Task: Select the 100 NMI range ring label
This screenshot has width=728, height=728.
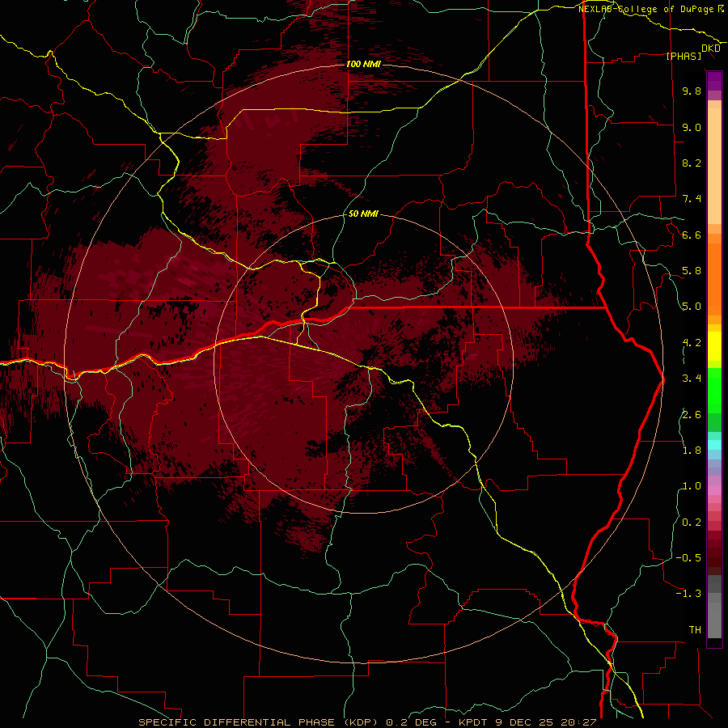Action: [x=363, y=64]
